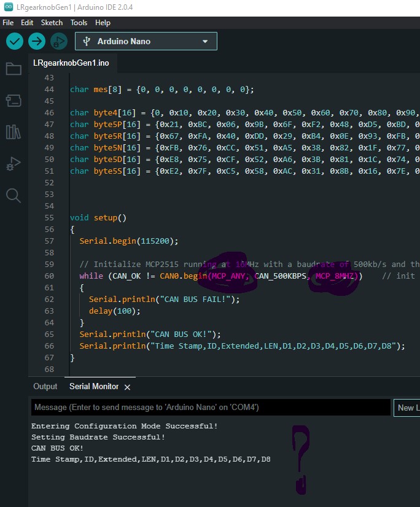The image size is (420, 507).
Task: Switch to the Output tab
Action: point(45,387)
